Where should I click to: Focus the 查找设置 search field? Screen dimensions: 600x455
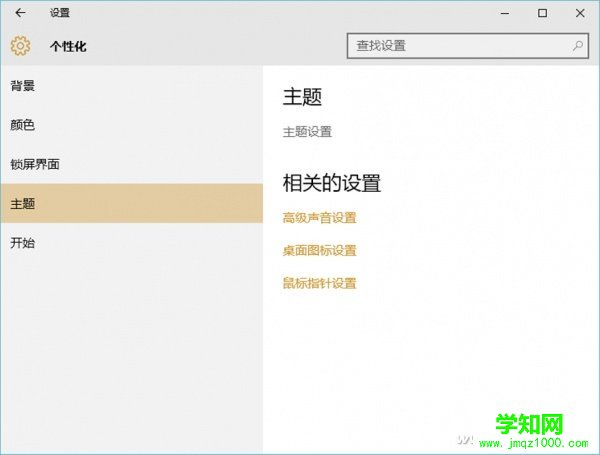[x=460, y=46]
